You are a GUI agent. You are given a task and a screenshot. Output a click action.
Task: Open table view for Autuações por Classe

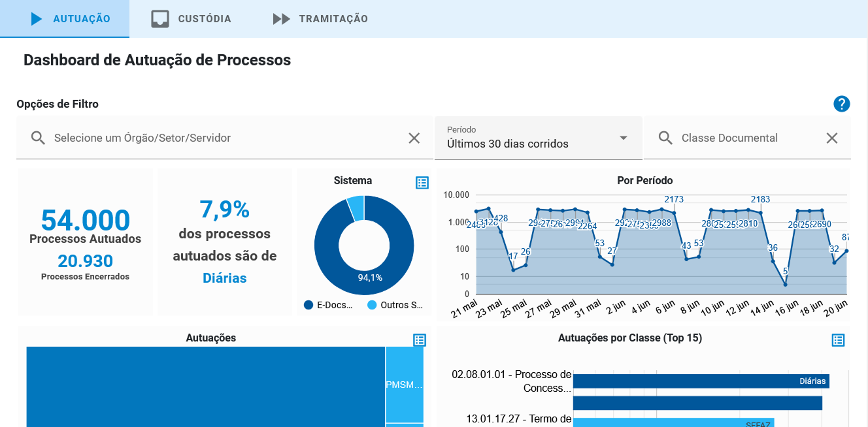pyautogui.click(x=838, y=340)
